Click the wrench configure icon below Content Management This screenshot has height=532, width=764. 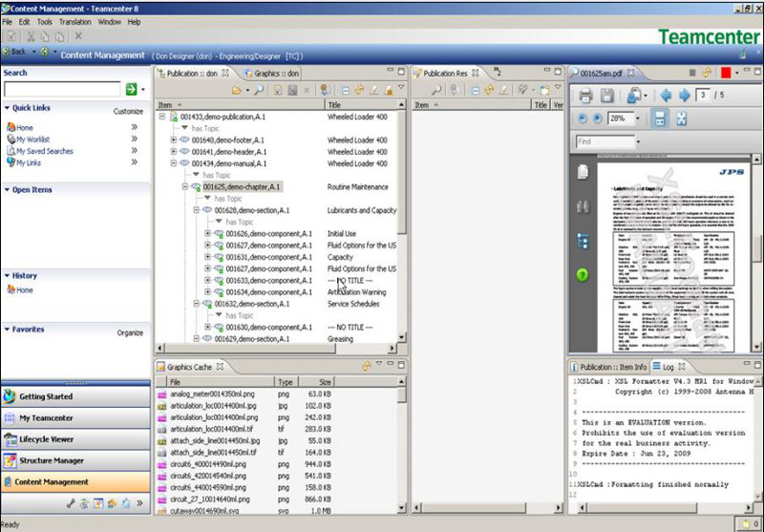(71, 503)
